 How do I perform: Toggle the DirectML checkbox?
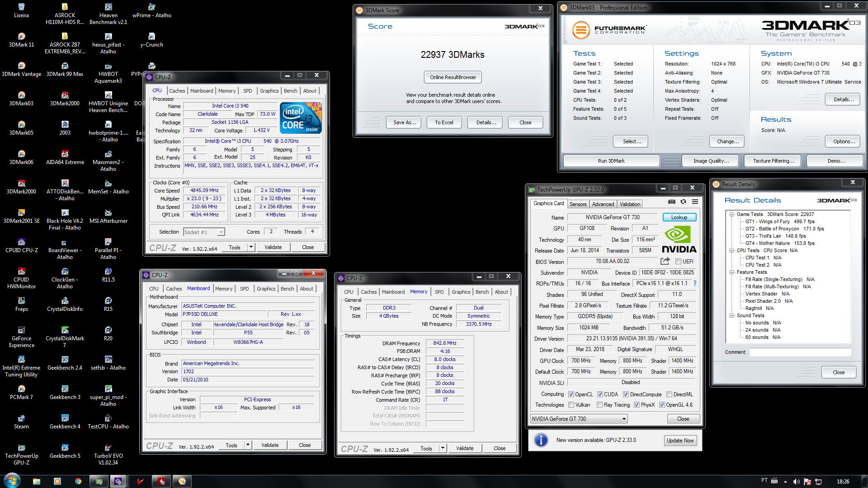pyautogui.click(x=669, y=394)
